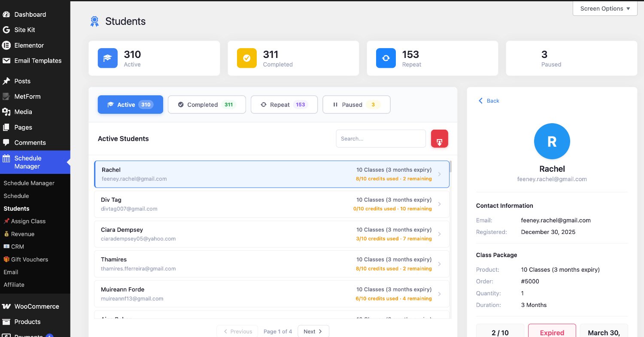Click the Dashboard gauge icon in sidebar
The image size is (644, 337).
(6, 14)
